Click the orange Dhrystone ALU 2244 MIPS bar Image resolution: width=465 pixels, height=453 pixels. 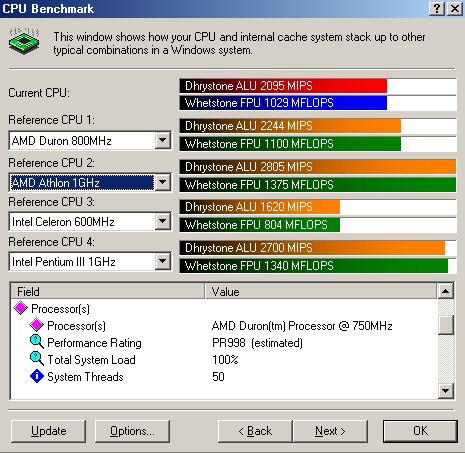(x=290, y=126)
